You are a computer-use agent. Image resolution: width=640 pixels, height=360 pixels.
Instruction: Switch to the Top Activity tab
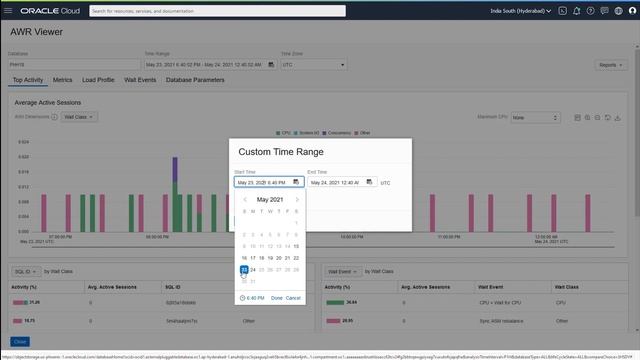coord(28,80)
